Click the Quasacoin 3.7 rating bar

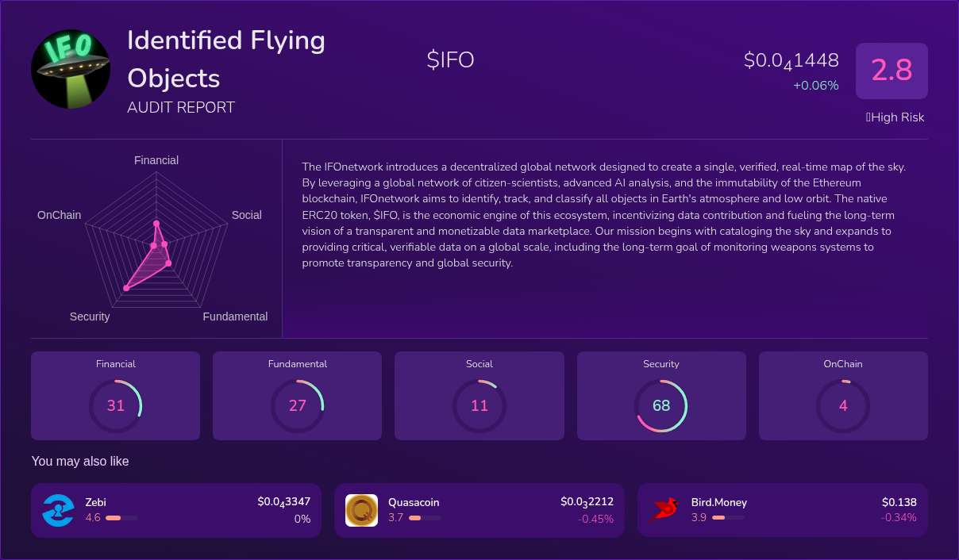[x=425, y=518]
